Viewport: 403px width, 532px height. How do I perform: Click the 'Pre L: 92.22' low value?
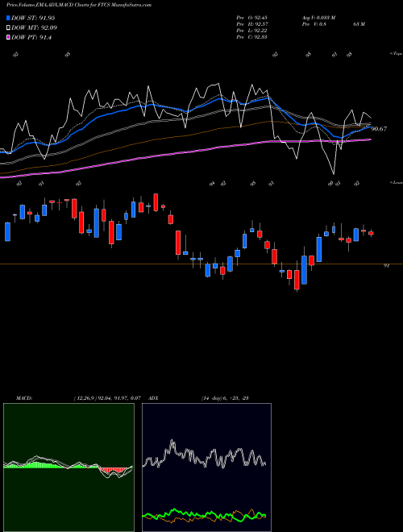251,31
